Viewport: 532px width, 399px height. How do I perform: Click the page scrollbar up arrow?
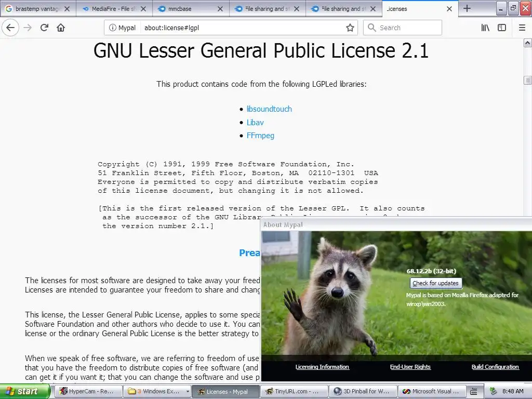coord(528,43)
